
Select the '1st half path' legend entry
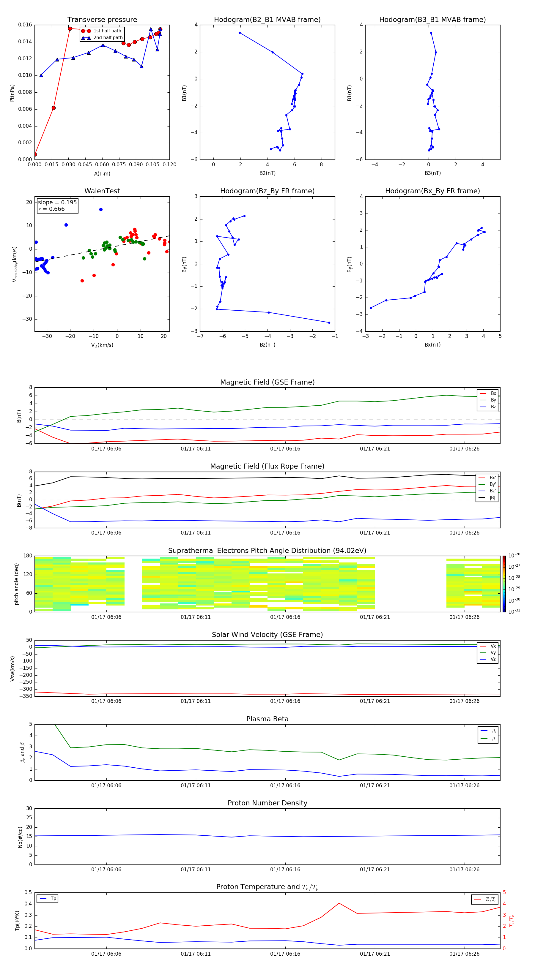pos(102,31)
